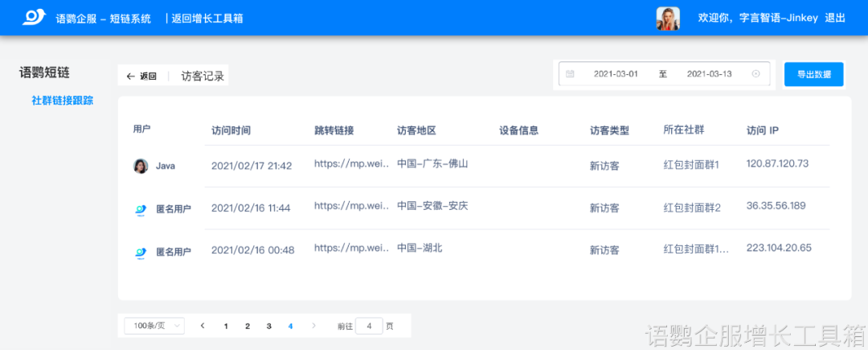Click 退出 to log out

coord(835,18)
